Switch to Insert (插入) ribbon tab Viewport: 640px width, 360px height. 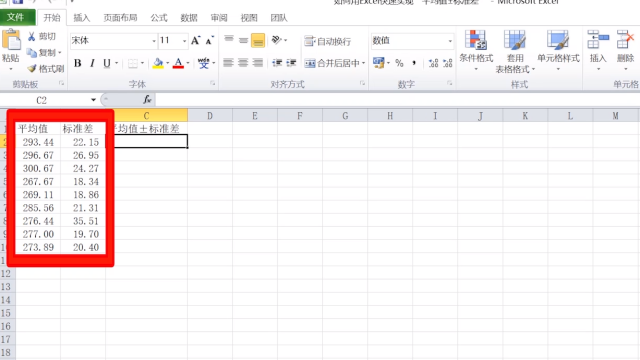[81, 18]
